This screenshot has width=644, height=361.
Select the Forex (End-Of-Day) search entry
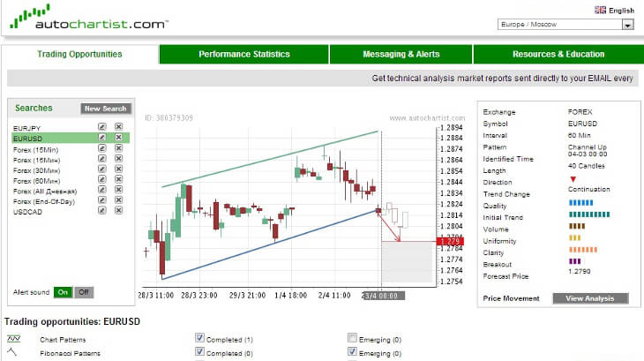(x=44, y=201)
